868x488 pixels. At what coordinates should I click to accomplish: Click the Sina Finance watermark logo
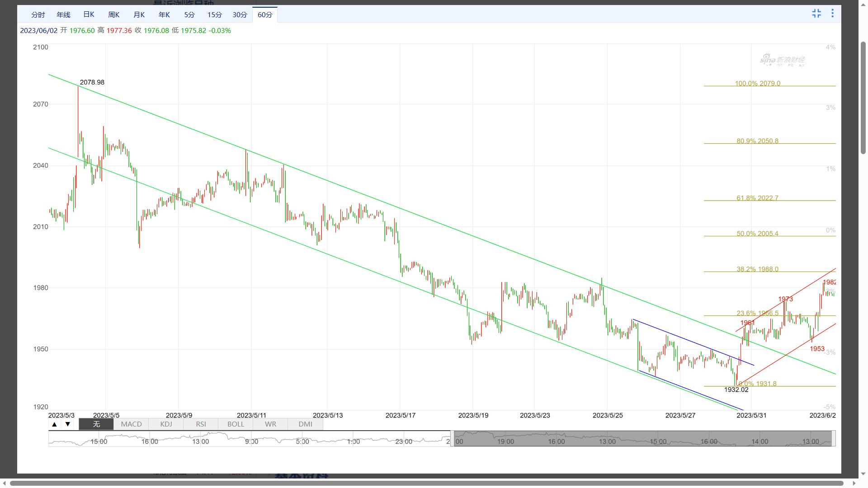pyautogui.click(x=782, y=61)
